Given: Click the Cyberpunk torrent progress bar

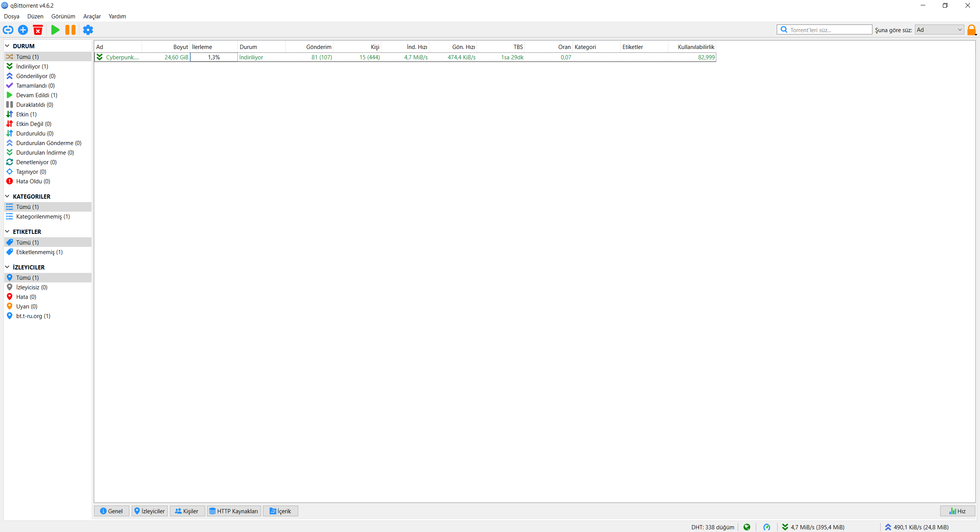Looking at the screenshot, I should 214,57.
